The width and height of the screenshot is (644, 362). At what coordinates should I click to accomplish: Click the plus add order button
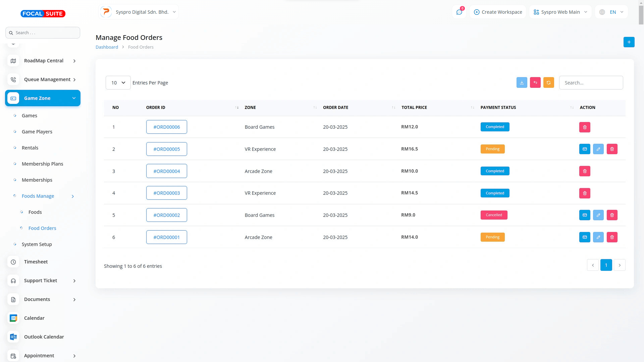(x=629, y=42)
